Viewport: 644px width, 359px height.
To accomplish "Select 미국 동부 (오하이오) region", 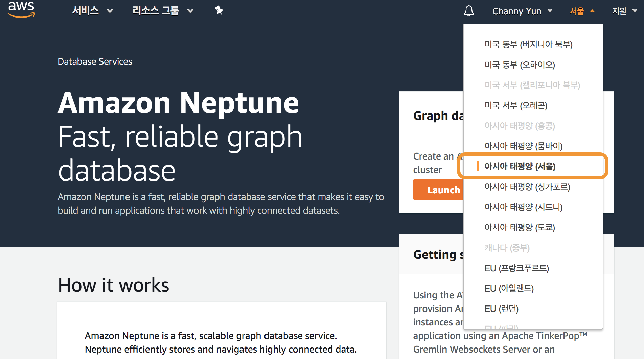I will (x=520, y=65).
